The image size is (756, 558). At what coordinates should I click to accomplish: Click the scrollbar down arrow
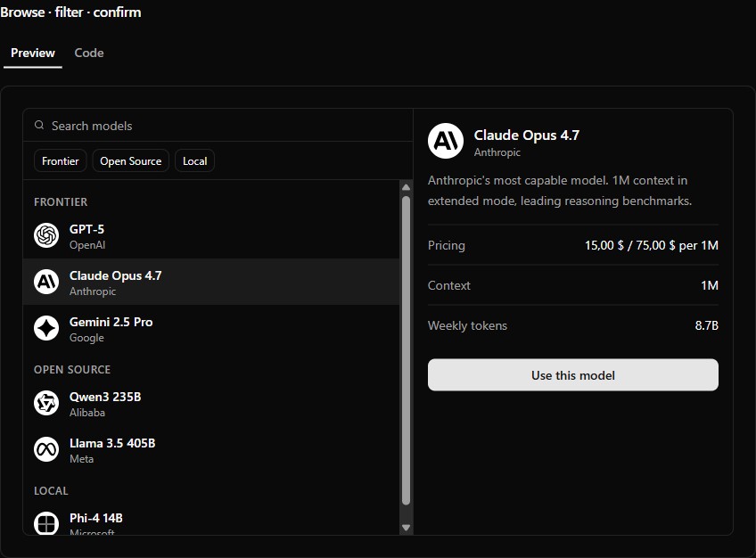click(x=406, y=528)
